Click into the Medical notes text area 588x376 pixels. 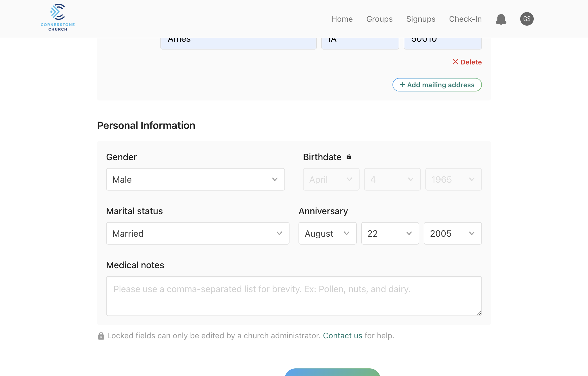click(x=294, y=296)
